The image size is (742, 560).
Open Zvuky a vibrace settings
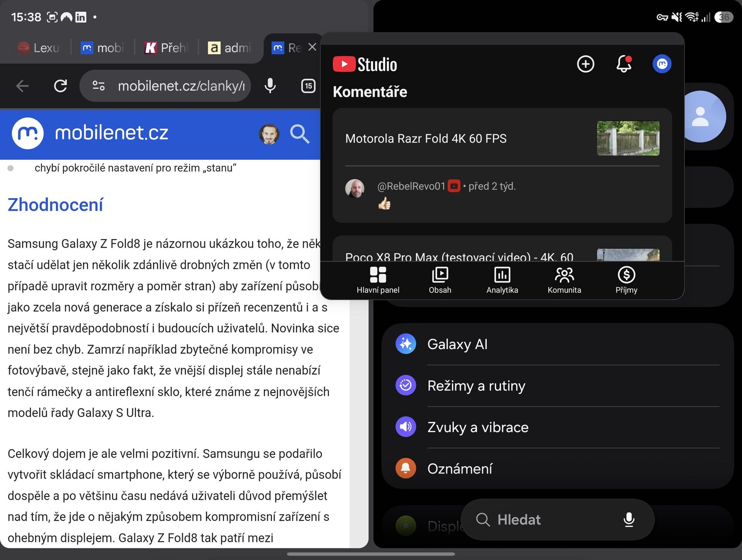(557, 427)
